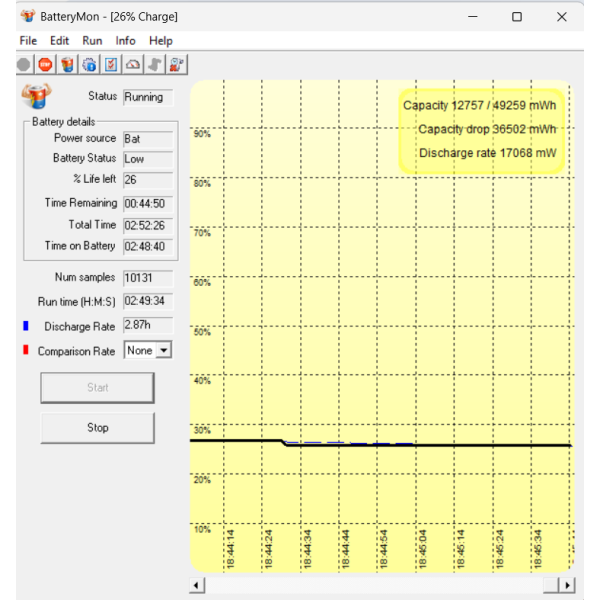Click the Stop button

pyautogui.click(x=98, y=428)
